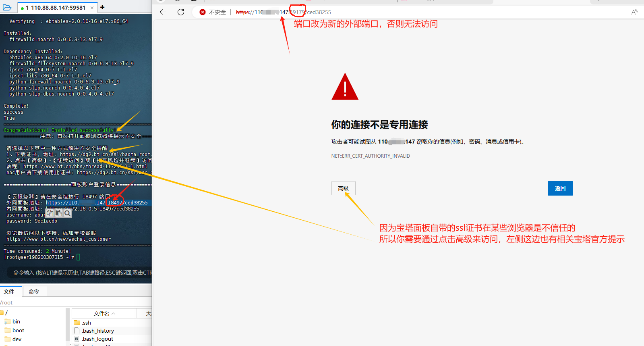Click the blue 返回 button

pyautogui.click(x=560, y=188)
